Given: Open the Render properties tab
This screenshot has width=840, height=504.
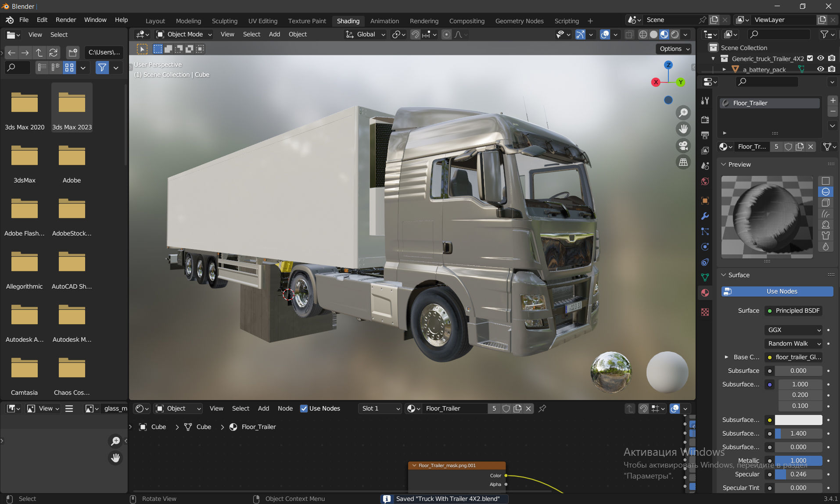Looking at the screenshot, I should pyautogui.click(x=705, y=120).
